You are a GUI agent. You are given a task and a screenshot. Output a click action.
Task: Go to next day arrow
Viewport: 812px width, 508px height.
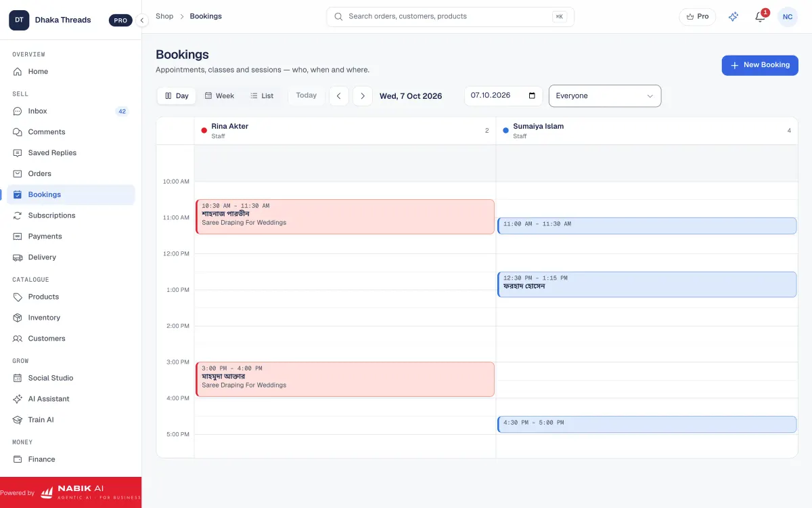pyautogui.click(x=363, y=96)
